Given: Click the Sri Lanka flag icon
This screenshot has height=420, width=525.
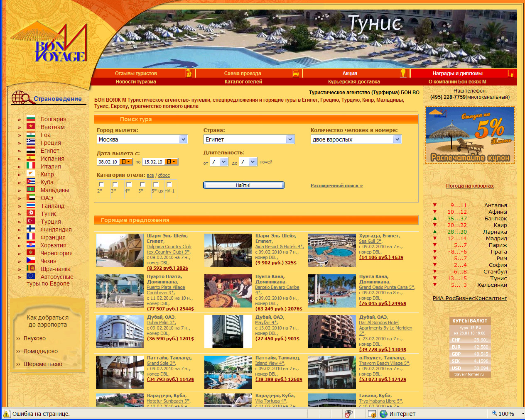Looking at the screenshot, I should coord(31,269).
